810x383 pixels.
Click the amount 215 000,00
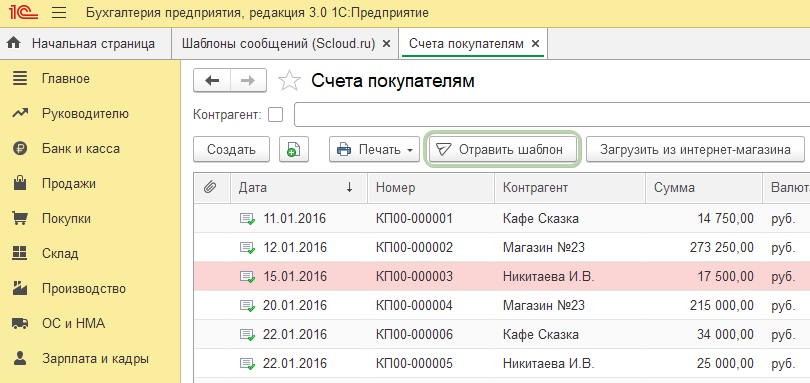tap(722, 305)
